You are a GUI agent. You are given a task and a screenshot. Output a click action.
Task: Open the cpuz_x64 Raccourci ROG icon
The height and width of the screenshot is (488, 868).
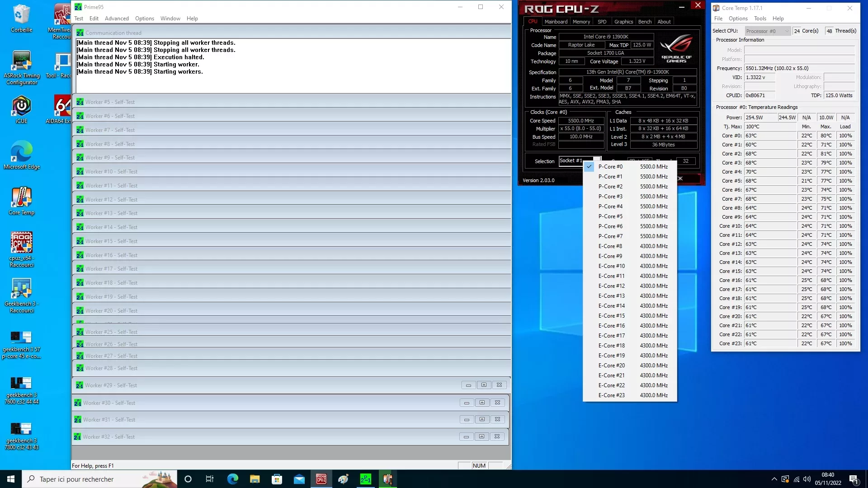click(21, 249)
